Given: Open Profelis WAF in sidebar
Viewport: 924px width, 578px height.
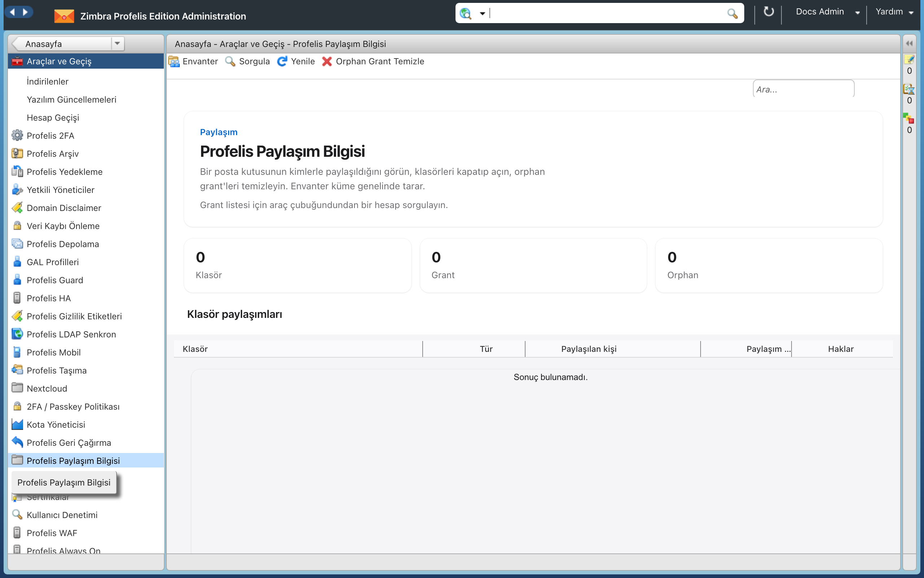Looking at the screenshot, I should coord(52,532).
